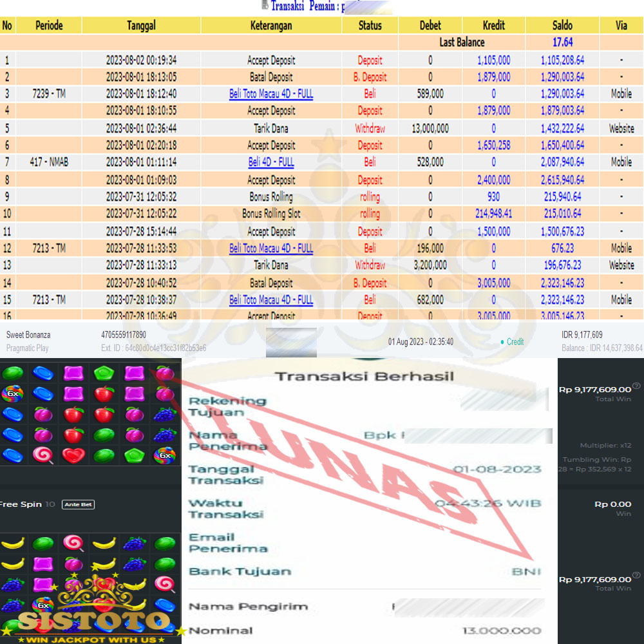
Task: Click the info icon beside the bottom Total Win
Action: pos(636,576)
